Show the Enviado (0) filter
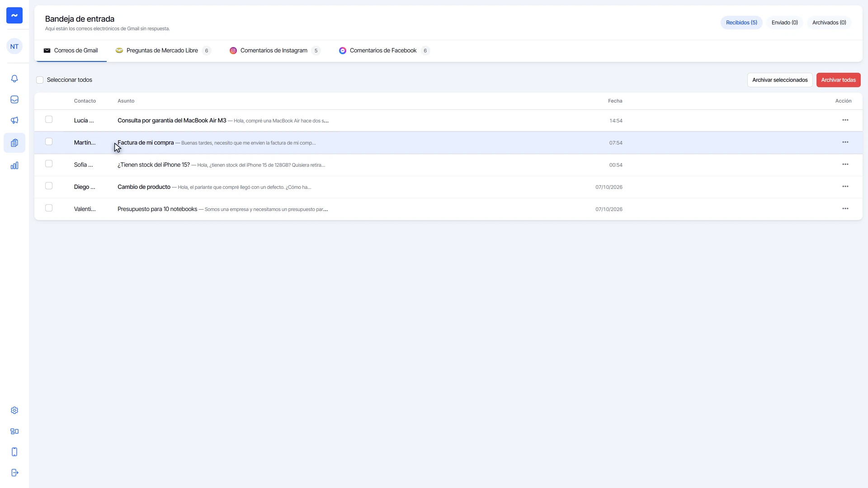The image size is (868, 488). point(784,23)
